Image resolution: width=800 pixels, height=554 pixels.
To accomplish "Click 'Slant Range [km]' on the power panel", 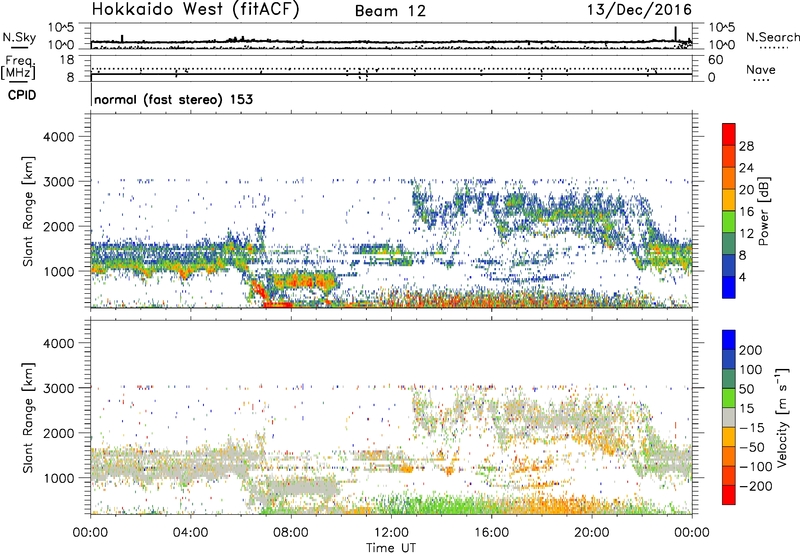I will pyautogui.click(x=28, y=211).
